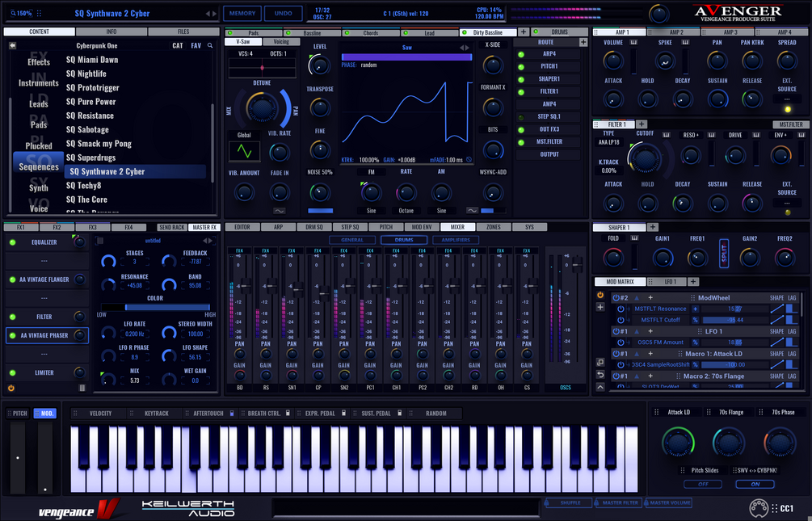Image resolution: width=812 pixels, height=521 pixels.
Task: Toggle the ARP4 route LED
Action: tap(521, 54)
